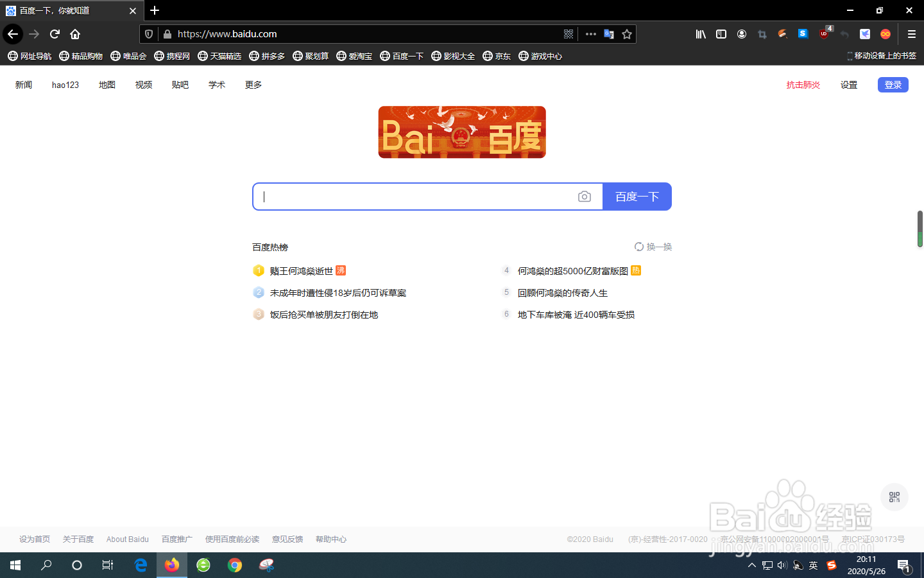Viewport: 924px width, 578px height.
Task: Open page actions three-dots menu
Action: point(591,34)
